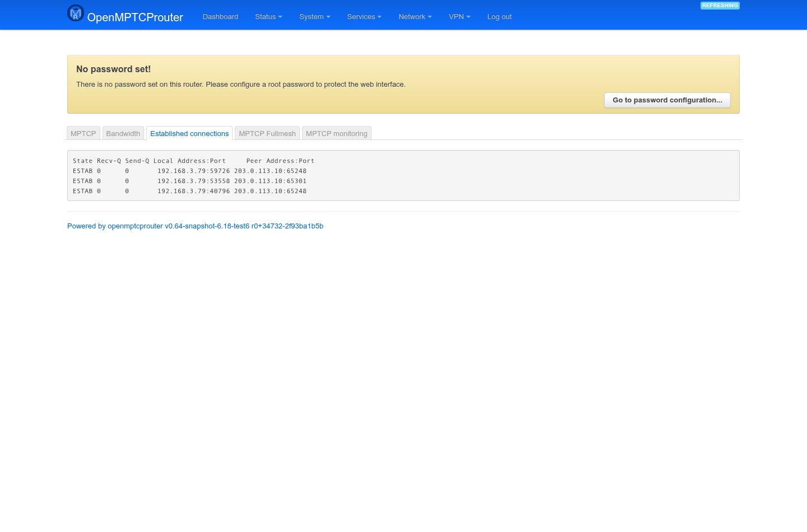Go to password configuration
Screen dimensions: 807x532
click(x=667, y=100)
